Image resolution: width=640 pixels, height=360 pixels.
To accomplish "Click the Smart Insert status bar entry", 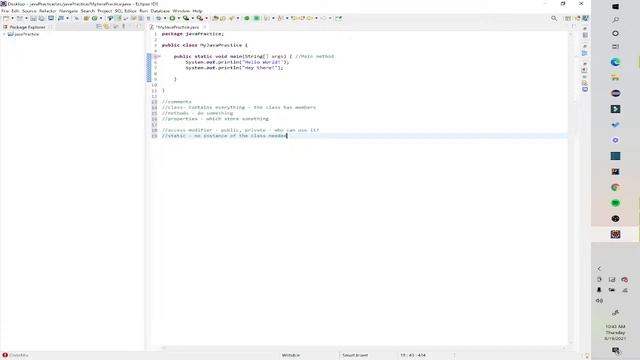I will pos(355,355).
